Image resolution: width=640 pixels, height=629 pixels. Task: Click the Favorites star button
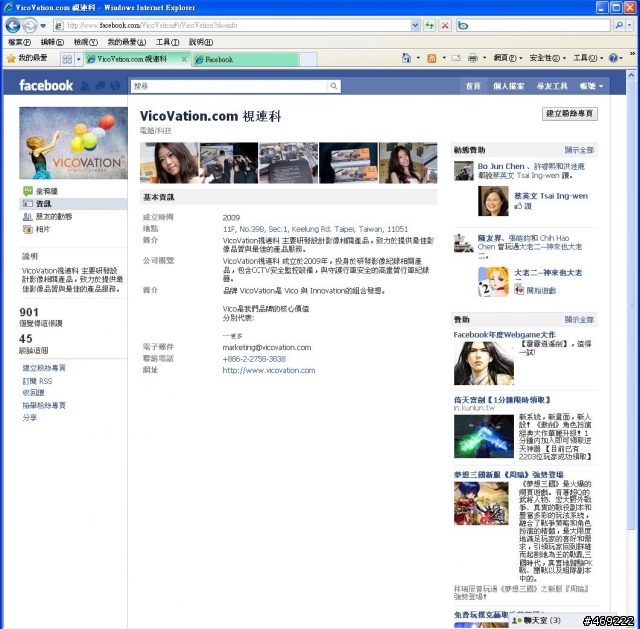click(27, 58)
